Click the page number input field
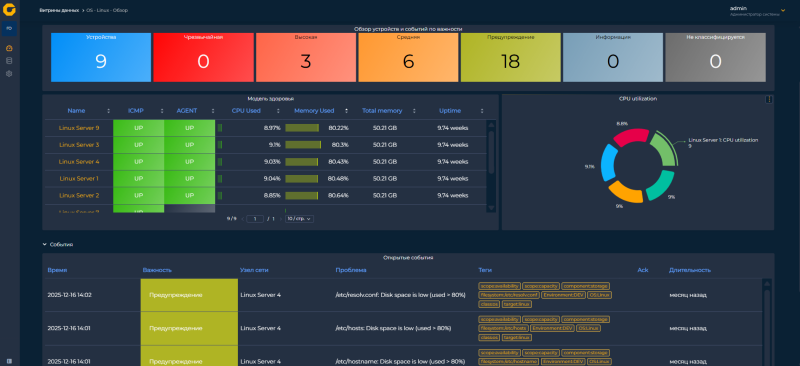 [x=255, y=218]
